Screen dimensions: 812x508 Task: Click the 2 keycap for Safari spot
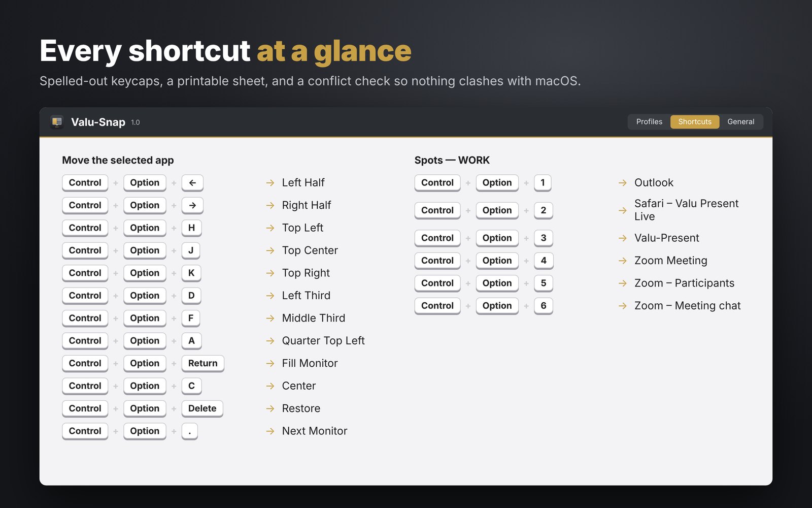544,210
